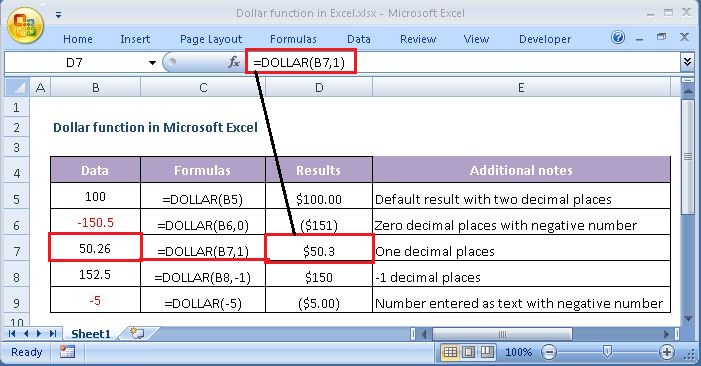Screen dimensions: 701x366
Task: Select cell containing 100
Action: 95,196
